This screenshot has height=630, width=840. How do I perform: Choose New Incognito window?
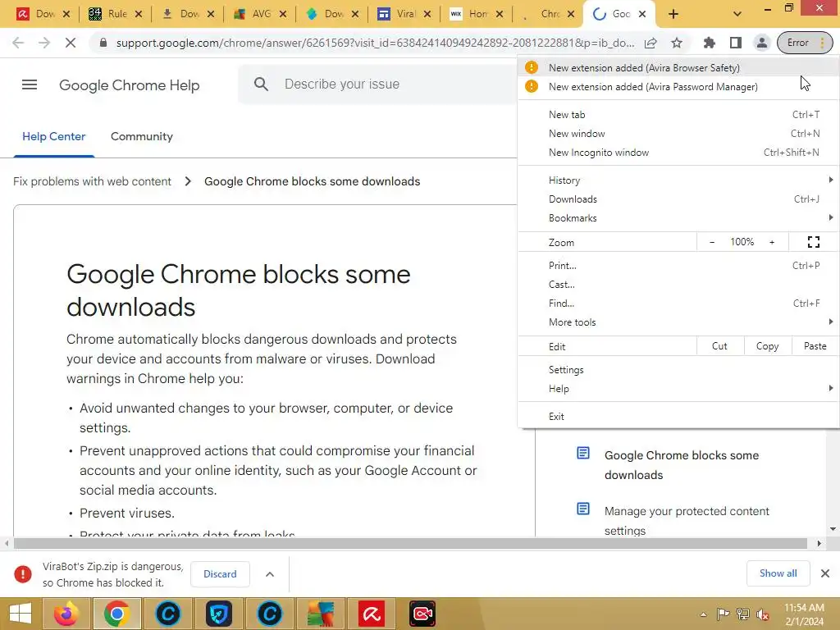coord(678,153)
